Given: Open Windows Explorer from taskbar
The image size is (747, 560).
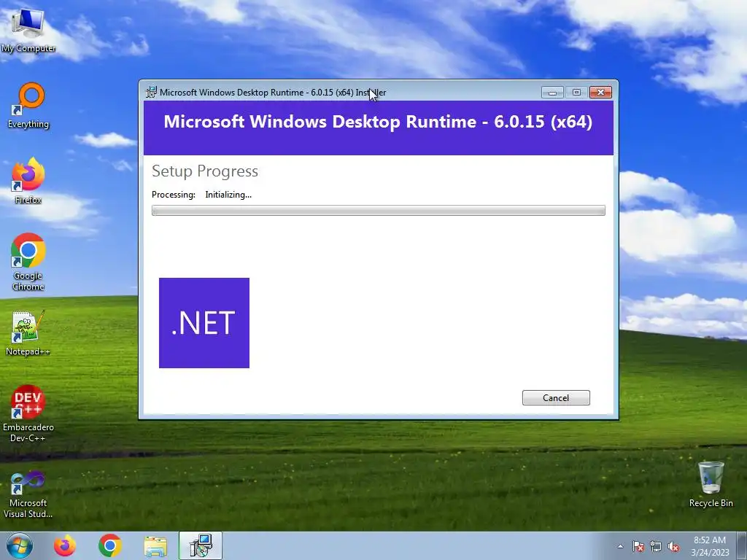Looking at the screenshot, I should (155, 546).
